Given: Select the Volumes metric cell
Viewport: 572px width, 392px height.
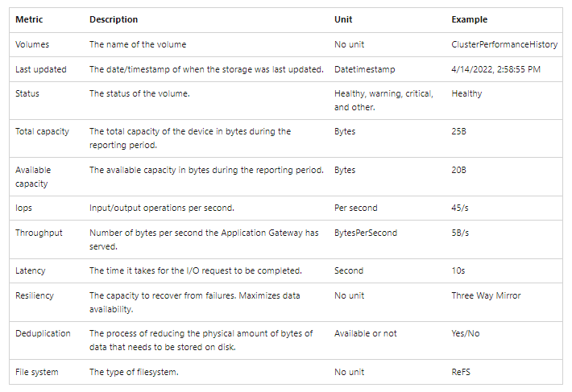Looking at the screenshot, I should (x=32, y=44).
